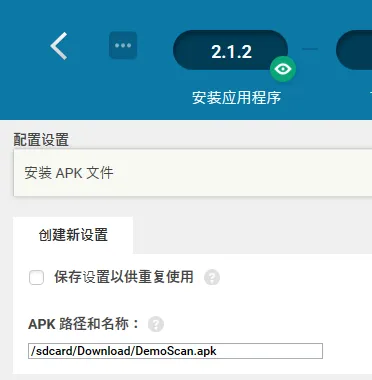
Task: Go back with the left chevron arrow
Action: click(x=59, y=46)
